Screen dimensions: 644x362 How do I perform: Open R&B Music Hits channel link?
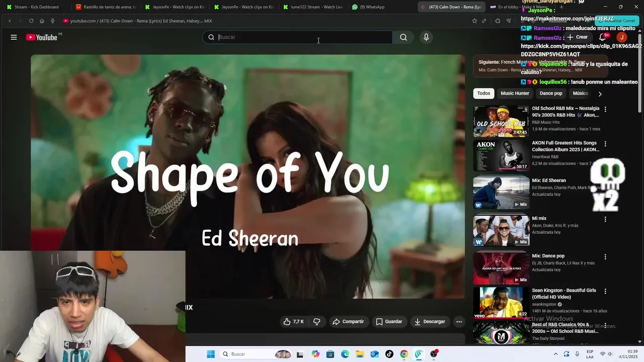coord(546,122)
